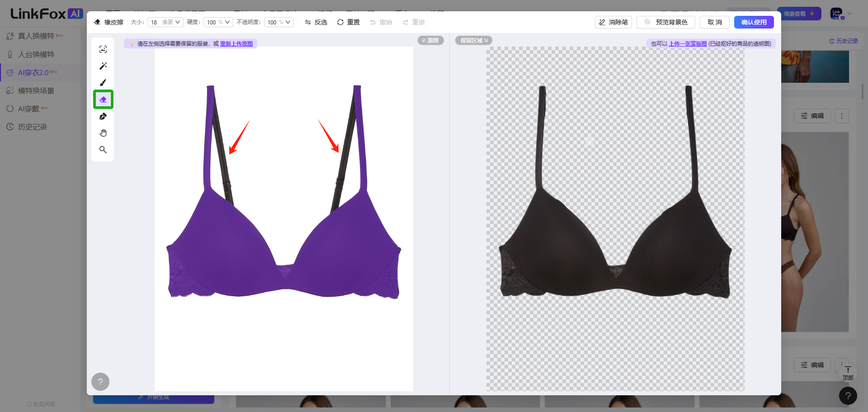Viewport: 868px width, 412px height.
Task: Open the eraser size dropdown
Action: pos(165,22)
